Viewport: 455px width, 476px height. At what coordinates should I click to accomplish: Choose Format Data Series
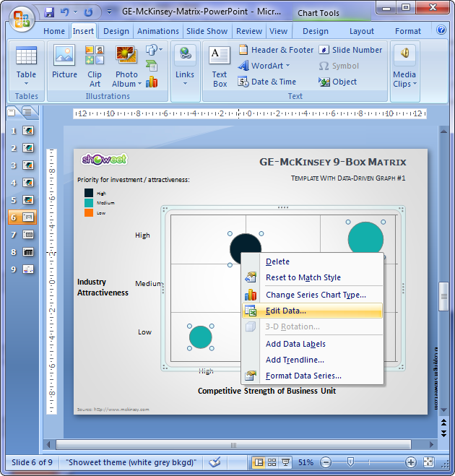point(312,376)
